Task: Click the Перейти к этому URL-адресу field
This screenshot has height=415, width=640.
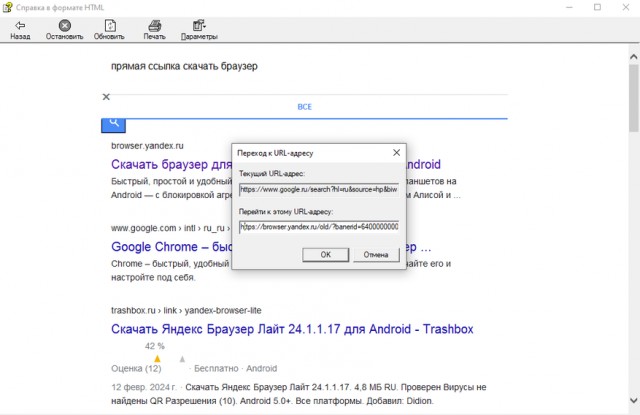Action: (x=319, y=226)
